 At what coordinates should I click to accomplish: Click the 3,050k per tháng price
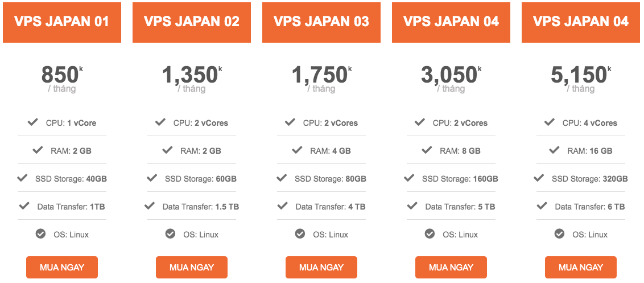pyautogui.click(x=451, y=79)
